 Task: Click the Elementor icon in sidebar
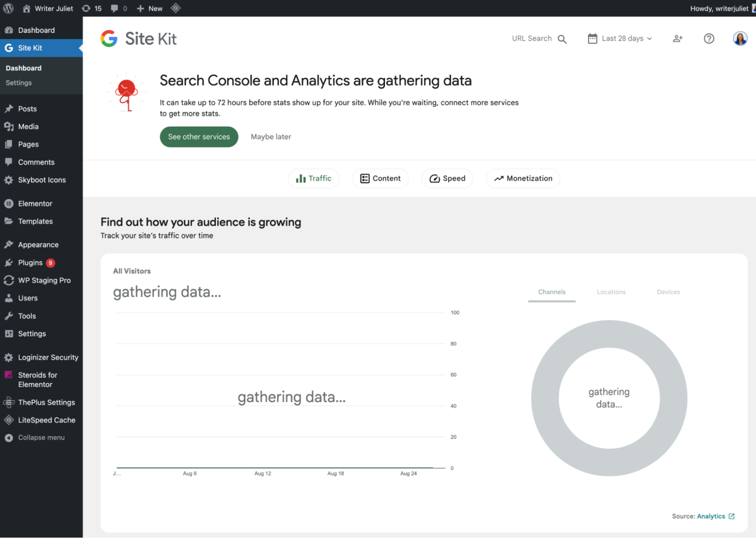click(x=9, y=203)
